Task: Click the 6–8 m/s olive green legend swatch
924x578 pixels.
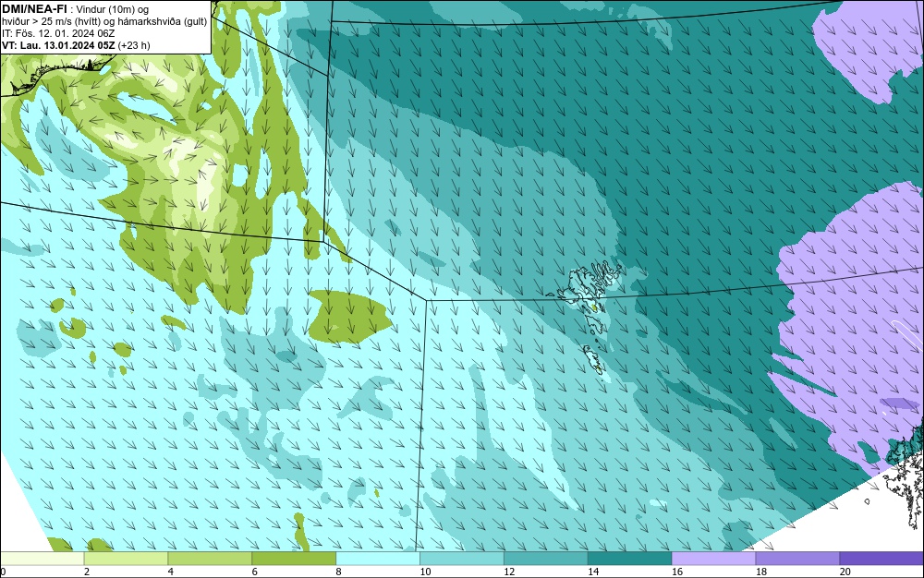Action: [294, 558]
